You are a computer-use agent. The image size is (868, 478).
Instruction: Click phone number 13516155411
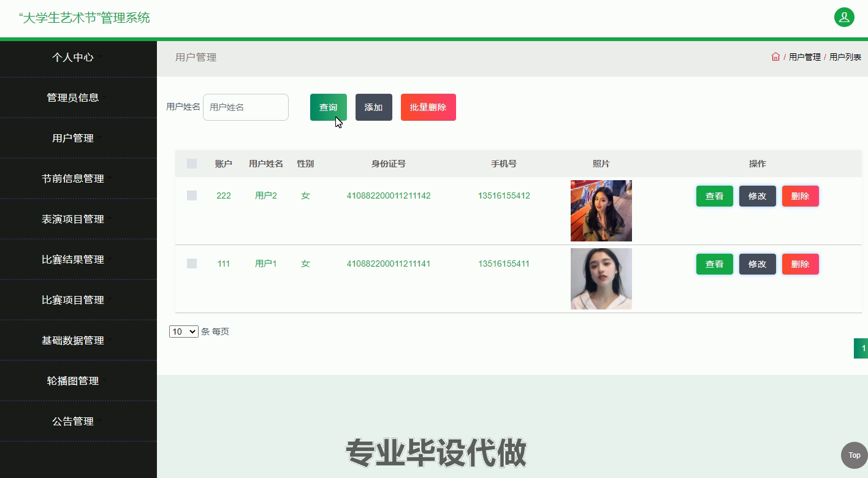[504, 264]
